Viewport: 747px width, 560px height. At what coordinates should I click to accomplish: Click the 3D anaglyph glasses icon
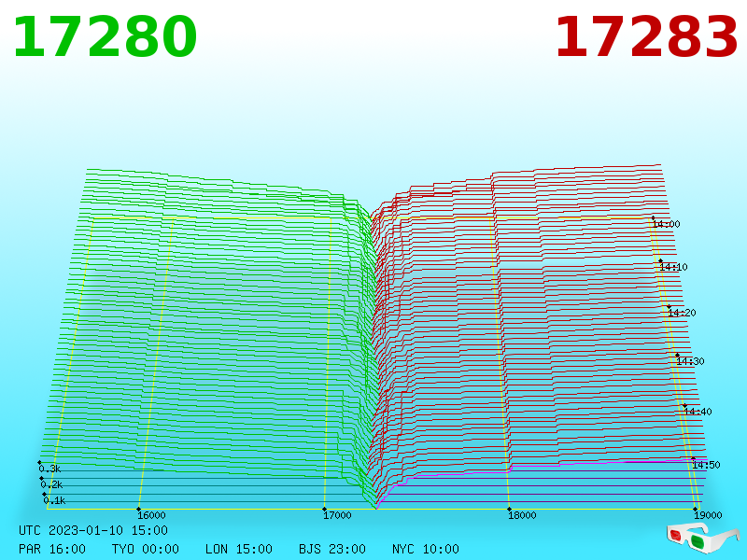click(702, 538)
